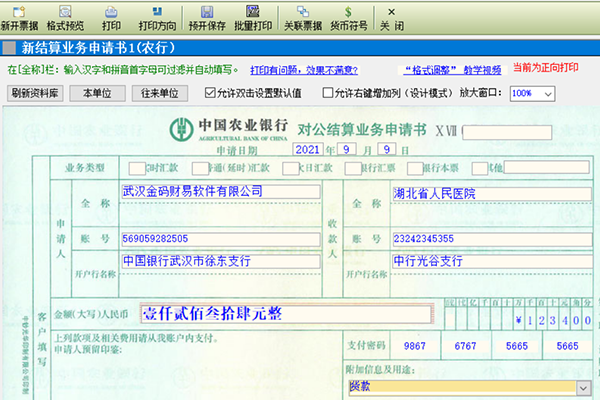Click the 新开票据 toolbar icon
600x400 pixels.
tap(20, 16)
